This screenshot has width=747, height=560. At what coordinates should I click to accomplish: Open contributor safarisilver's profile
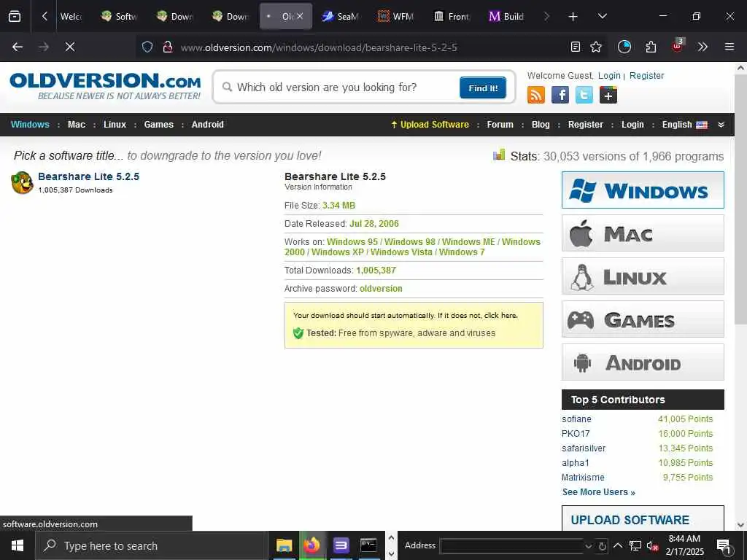click(584, 448)
